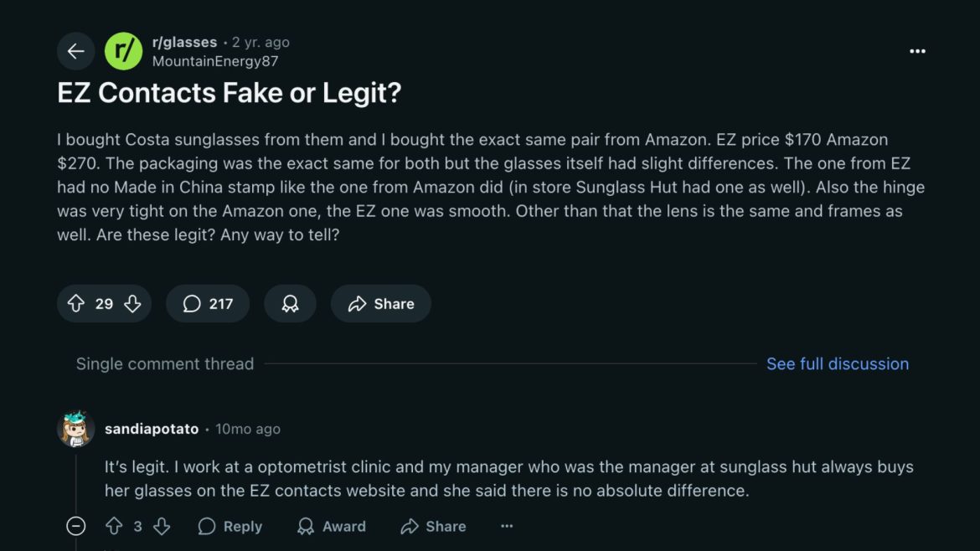Open the 217 comments button
The image size is (980, 551).
tap(208, 304)
